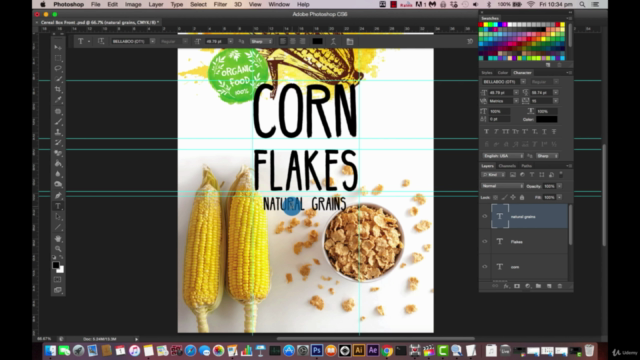The height and width of the screenshot is (360, 640).
Task: Select the Move tool
Action: (x=58, y=47)
